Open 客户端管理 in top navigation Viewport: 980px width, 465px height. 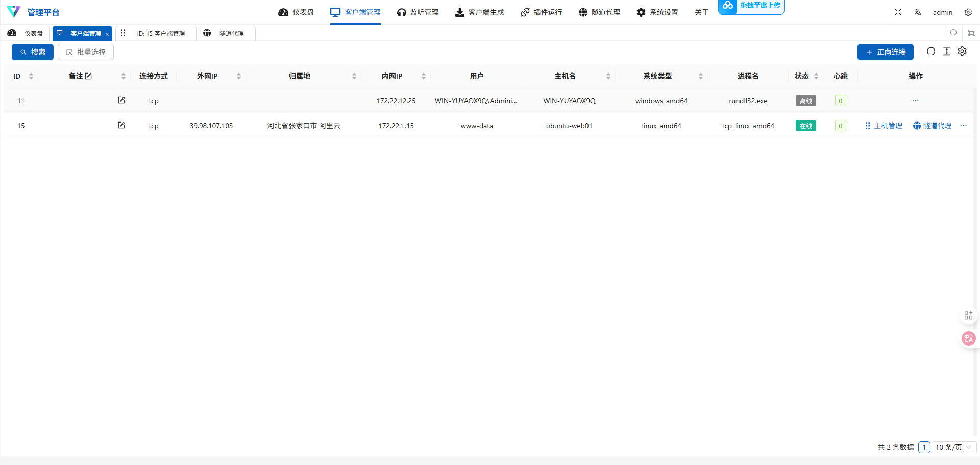(x=355, y=12)
